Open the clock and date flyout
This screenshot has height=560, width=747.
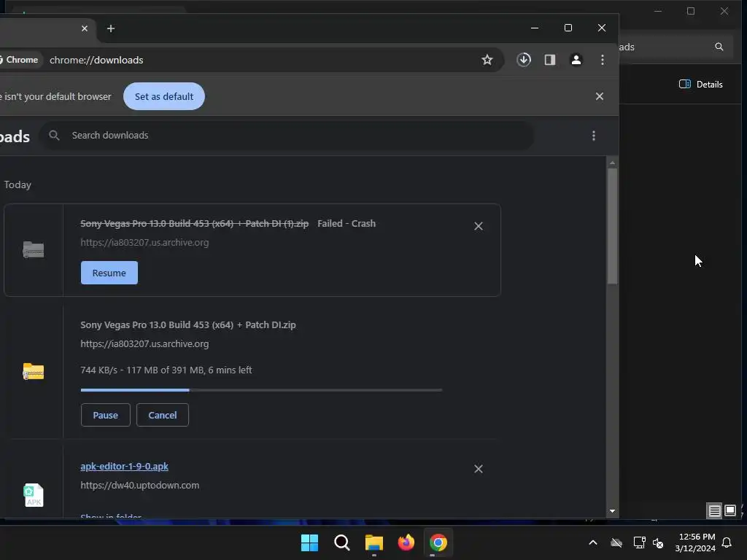click(x=695, y=542)
